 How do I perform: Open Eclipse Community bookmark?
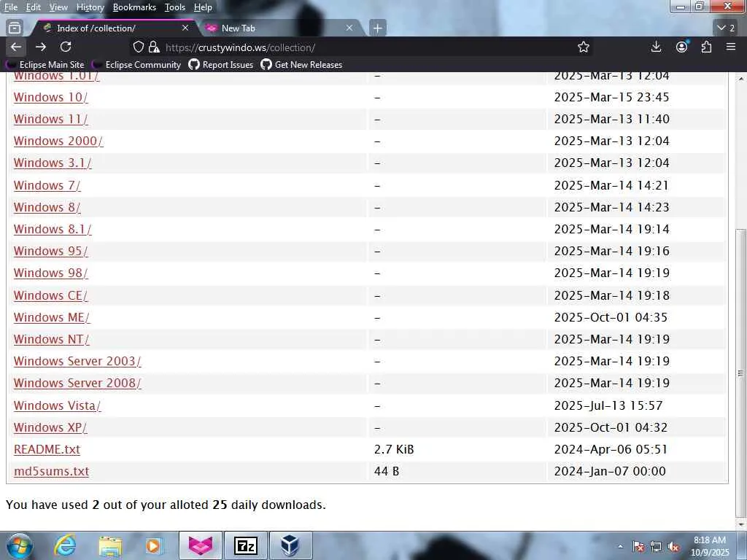(136, 65)
